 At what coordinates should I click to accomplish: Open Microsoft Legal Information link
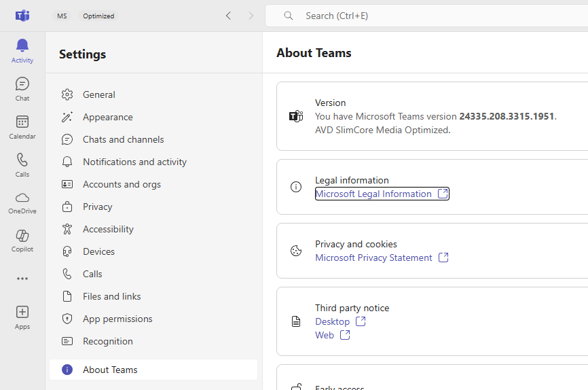click(374, 194)
